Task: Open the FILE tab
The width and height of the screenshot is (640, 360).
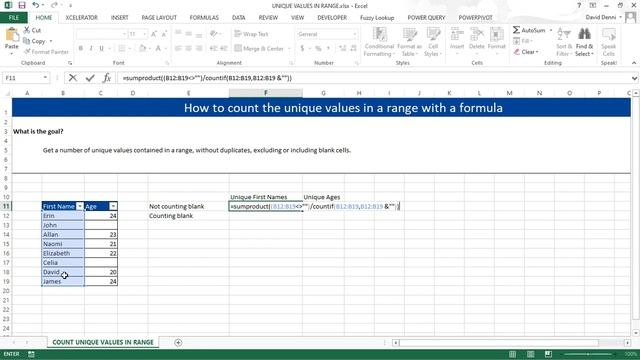Action: point(13,18)
